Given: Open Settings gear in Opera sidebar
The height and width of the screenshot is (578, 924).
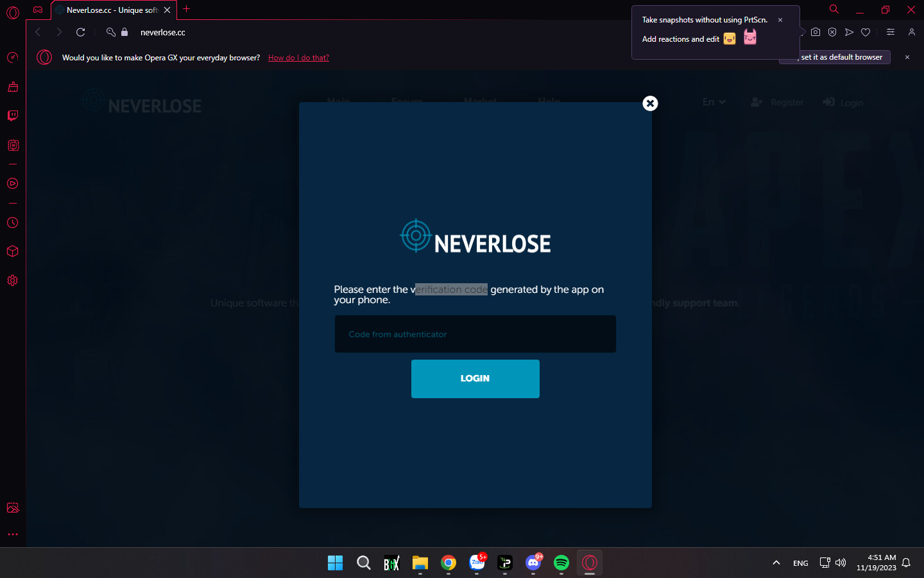Looking at the screenshot, I should click(12, 281).
